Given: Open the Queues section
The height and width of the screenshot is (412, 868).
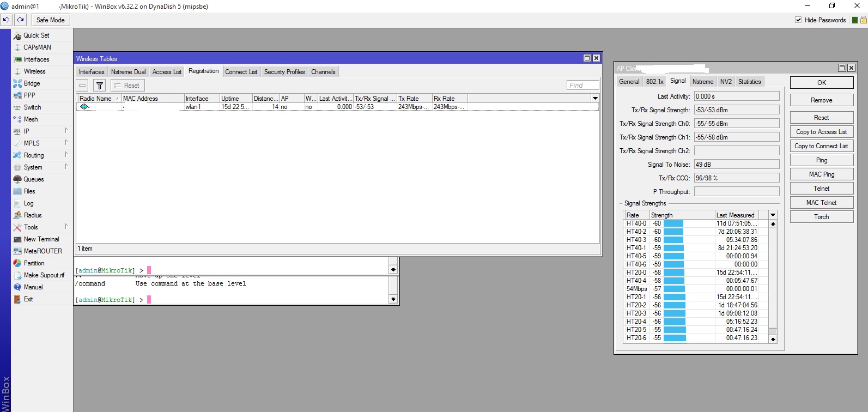Looking at the screenshot, I should (33, 179).
